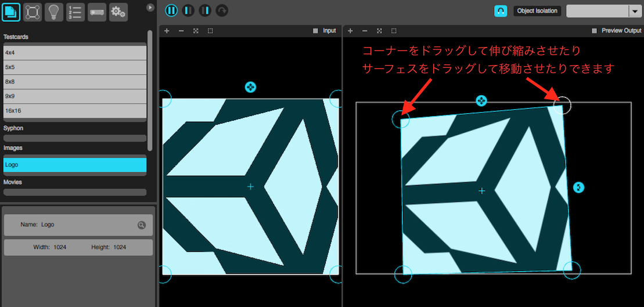Fit the Input view to the pane

pos(196,31)
